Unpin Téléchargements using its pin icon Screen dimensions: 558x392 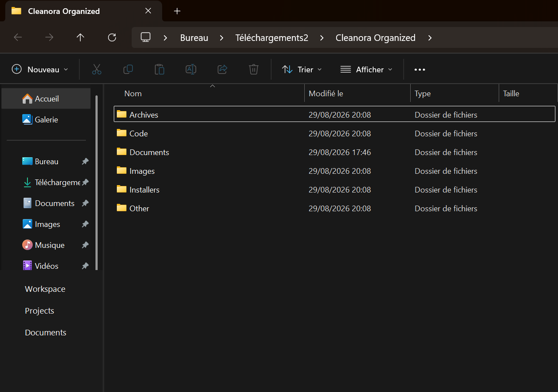pos(85,182)
